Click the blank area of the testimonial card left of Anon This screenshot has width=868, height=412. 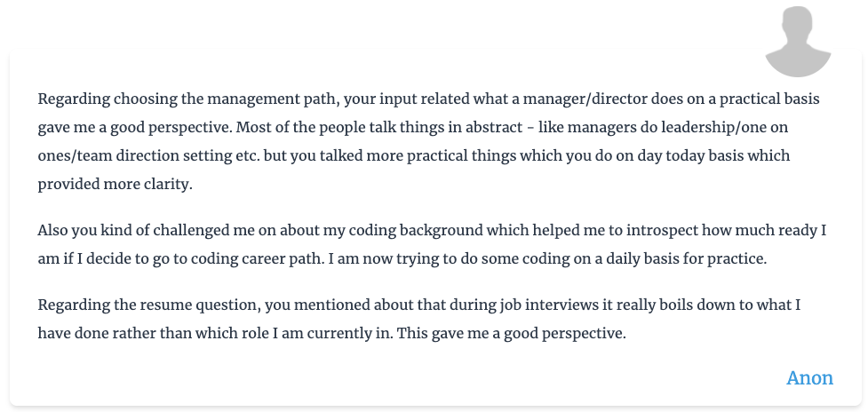pos(444,378)
